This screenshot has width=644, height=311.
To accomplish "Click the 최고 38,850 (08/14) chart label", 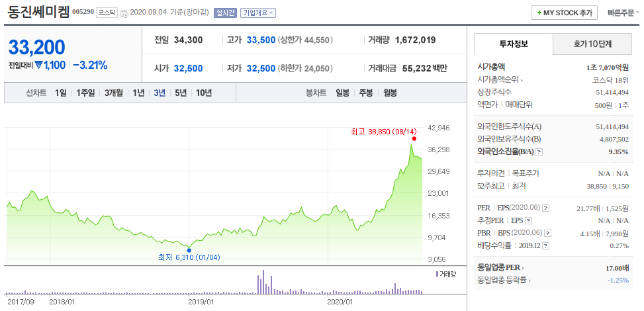I will [384, 132].
